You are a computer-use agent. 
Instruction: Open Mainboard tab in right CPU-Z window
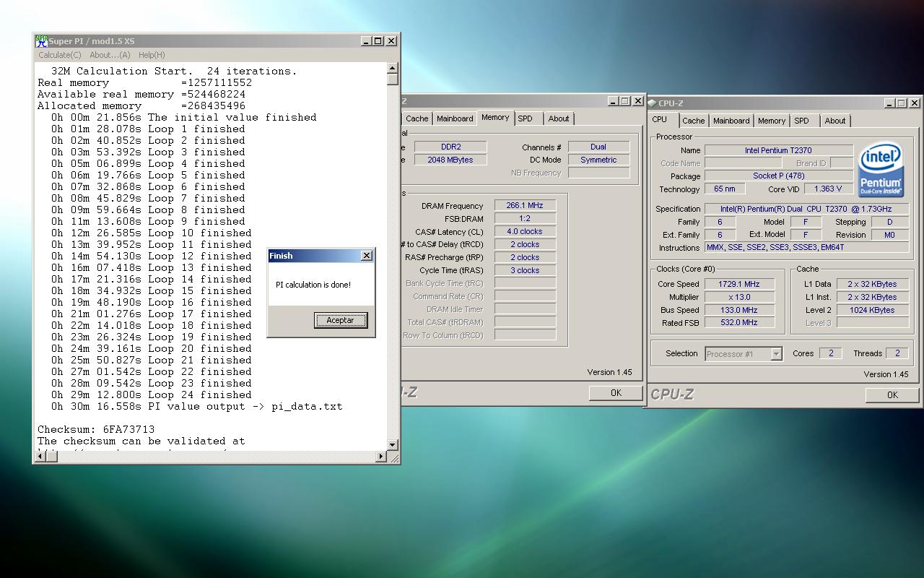[731, 121]
